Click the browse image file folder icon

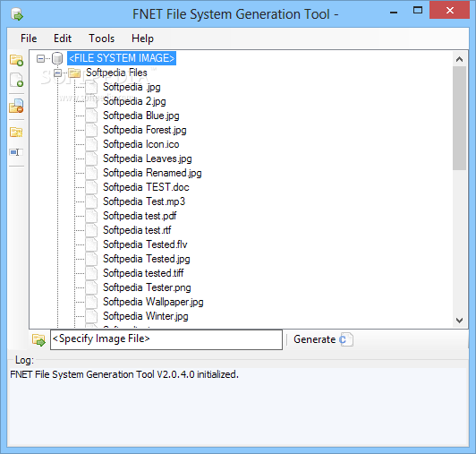38,339
